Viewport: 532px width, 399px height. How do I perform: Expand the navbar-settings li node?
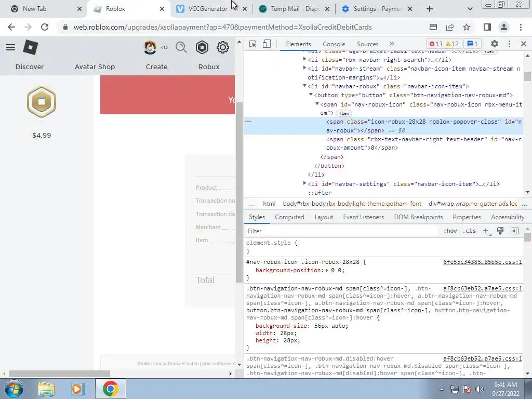tap(304, 183)
